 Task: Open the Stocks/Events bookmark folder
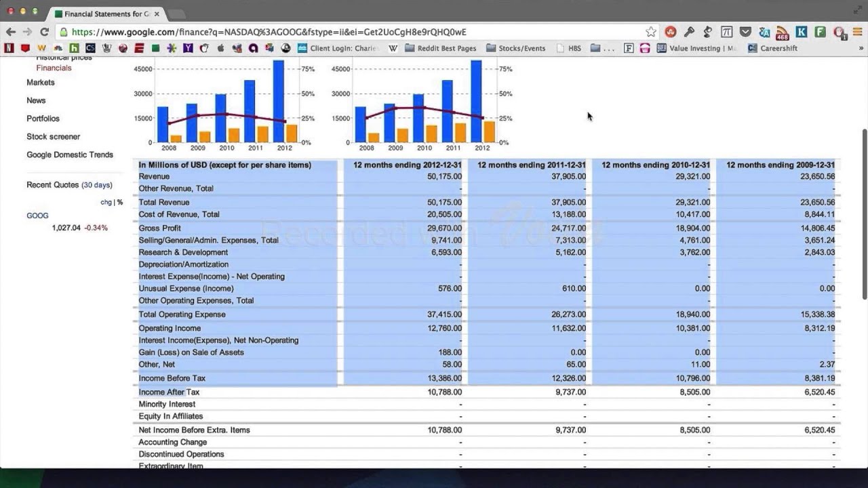click(515, 48)
